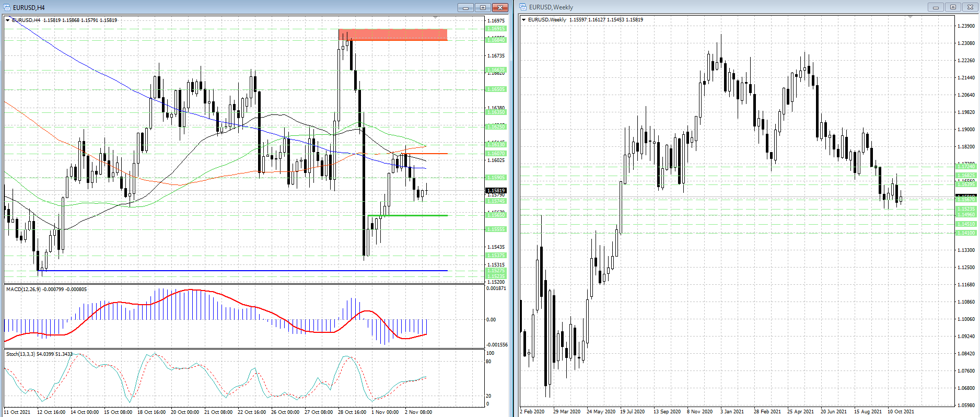Click the Weekly chart shift triangle marker
980x417 pixels.
[910, 17]
